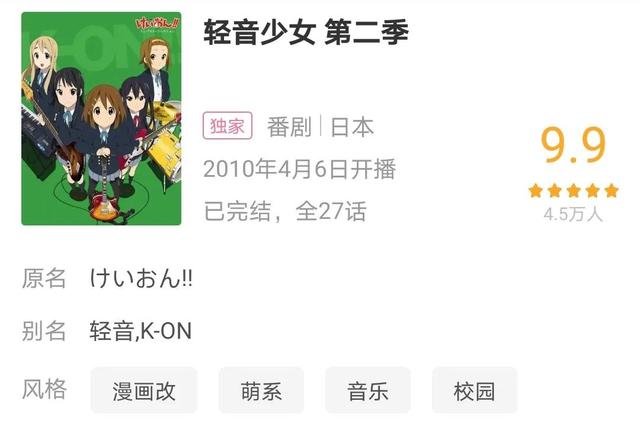Choose the 音乐 genre tag
Image resolution: width=640 pixels, height=423 pixels.
point(368,391)
